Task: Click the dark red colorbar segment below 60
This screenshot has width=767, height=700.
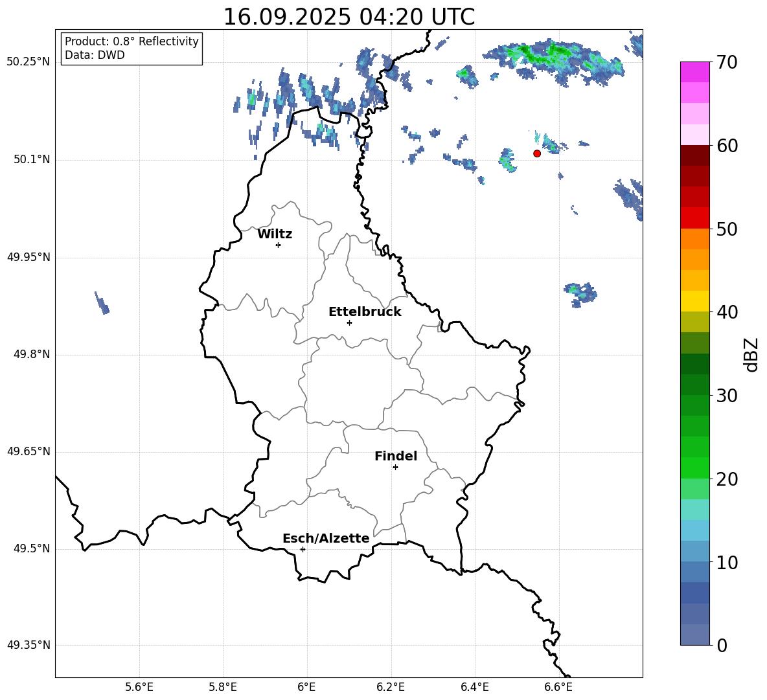Action: (694, 155)
